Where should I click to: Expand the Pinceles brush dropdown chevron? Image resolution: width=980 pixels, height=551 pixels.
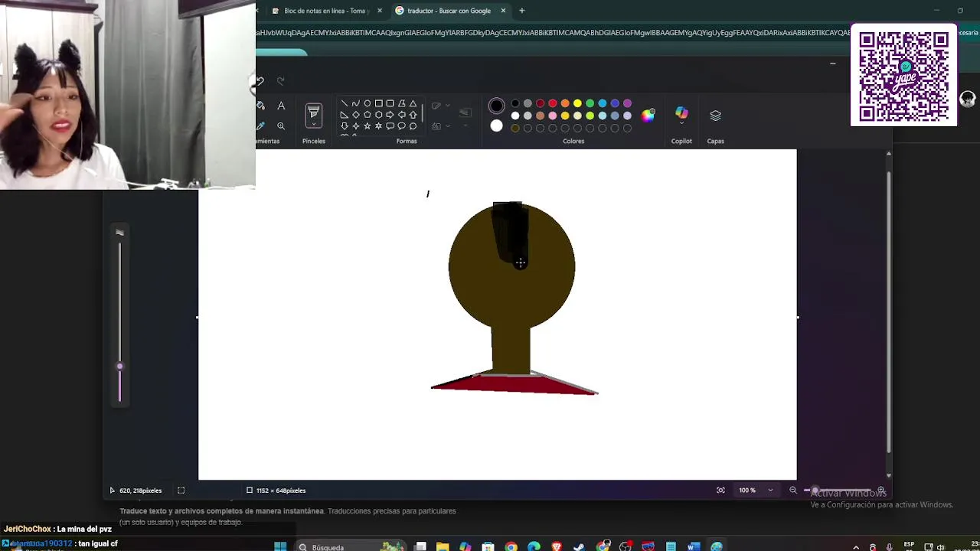[x=314, y=125]
